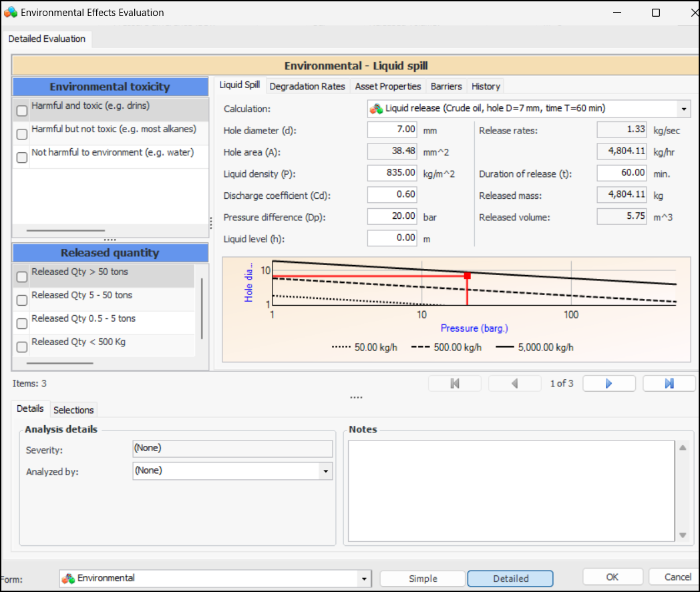Tick 'Not harmful to environment' checkbox
700x592 pixels.
point(22,158)
